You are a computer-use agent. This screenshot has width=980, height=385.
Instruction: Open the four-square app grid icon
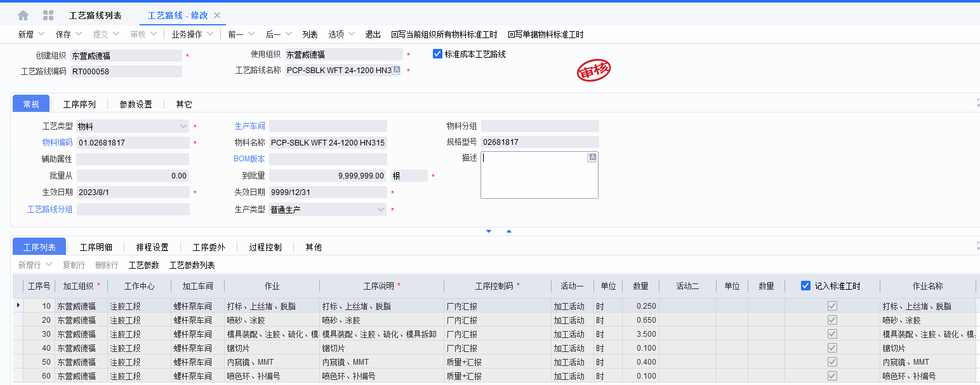48,15
